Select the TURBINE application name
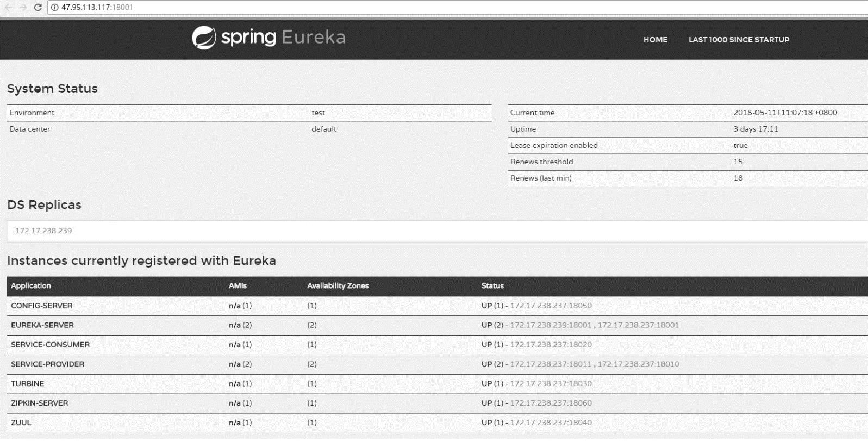This screenshot has height=441, width=868. [x=28, y=384]
